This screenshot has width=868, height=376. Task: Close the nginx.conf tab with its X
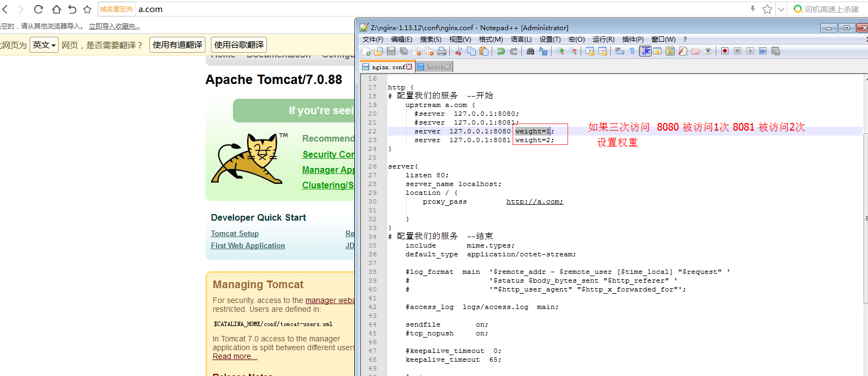(409, 67)
